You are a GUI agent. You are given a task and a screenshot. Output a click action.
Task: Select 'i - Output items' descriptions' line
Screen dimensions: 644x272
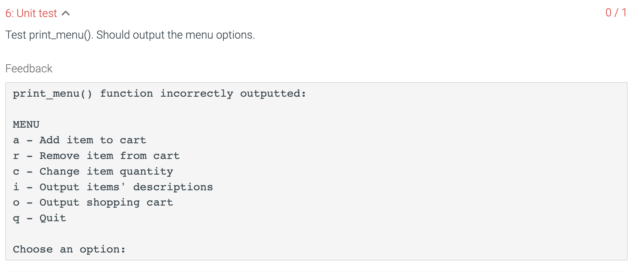113,186
